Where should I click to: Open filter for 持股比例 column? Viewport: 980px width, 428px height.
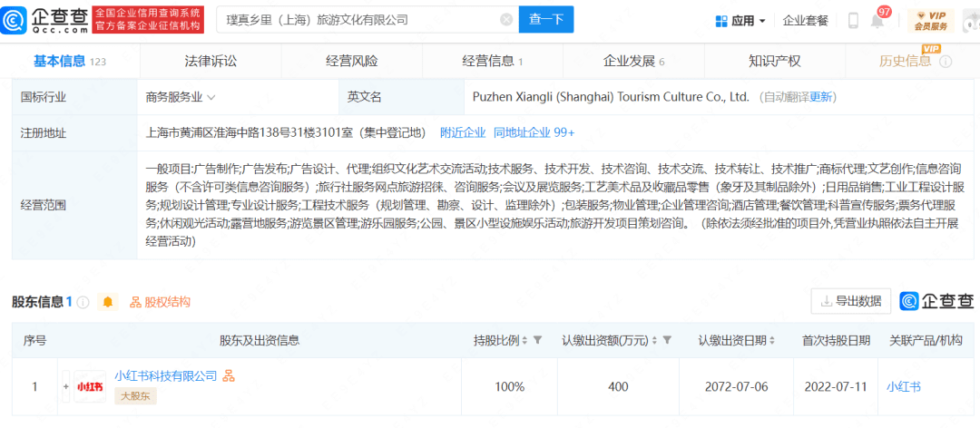[x=537, y=341]
